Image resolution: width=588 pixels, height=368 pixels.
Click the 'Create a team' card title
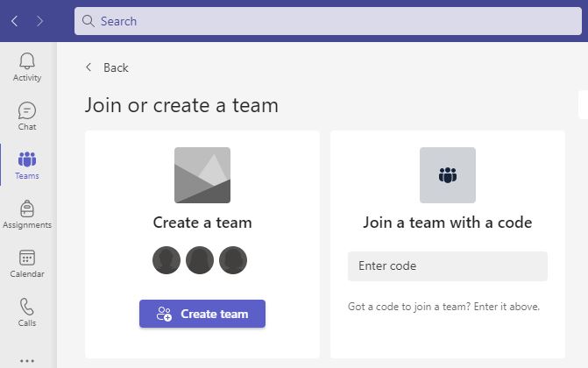202,223
